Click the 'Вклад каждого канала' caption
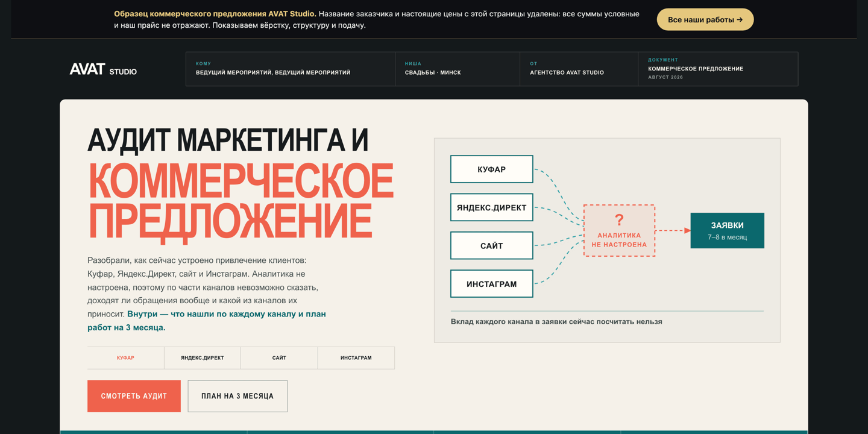Screen dimensions: 868x434 (556, 322)
